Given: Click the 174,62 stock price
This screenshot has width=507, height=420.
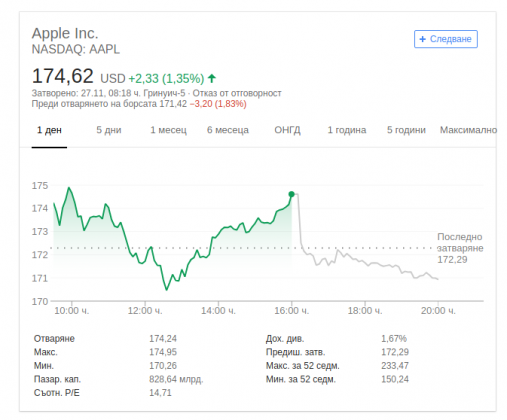Looking at the screenshot, I should pyautogui.click(x=63, y=76).
